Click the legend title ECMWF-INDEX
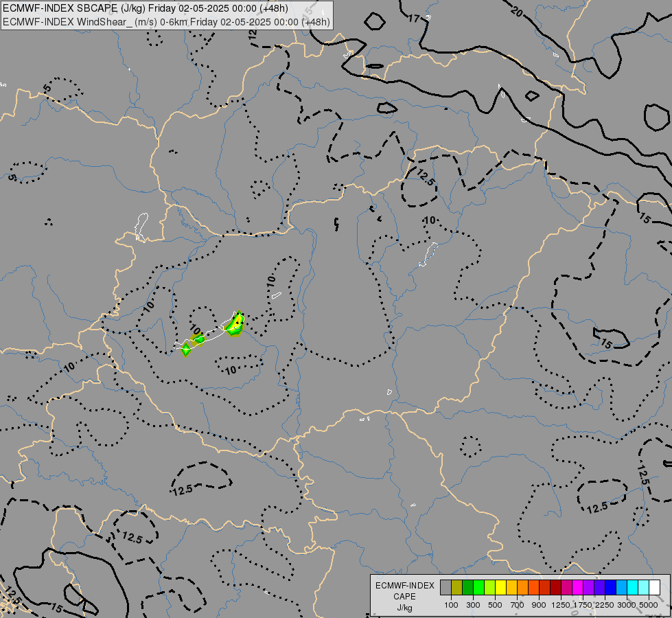The width and height of the screenshot is (672, 618). tap(405, 586)
